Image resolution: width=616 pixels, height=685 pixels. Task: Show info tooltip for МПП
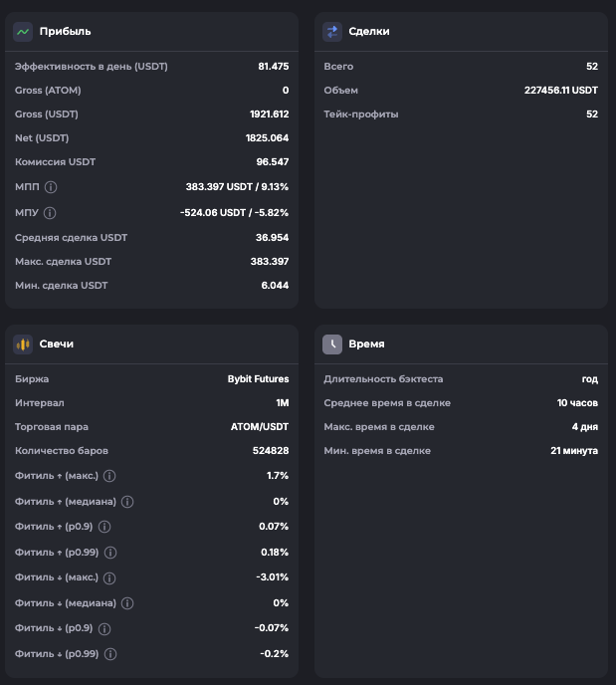click(x=51, y=186)
